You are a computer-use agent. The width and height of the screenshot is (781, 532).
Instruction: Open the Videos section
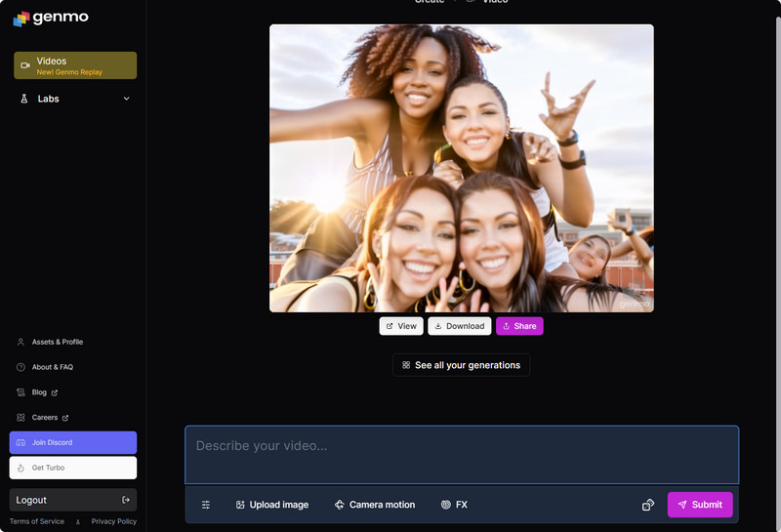click(75, 65)
